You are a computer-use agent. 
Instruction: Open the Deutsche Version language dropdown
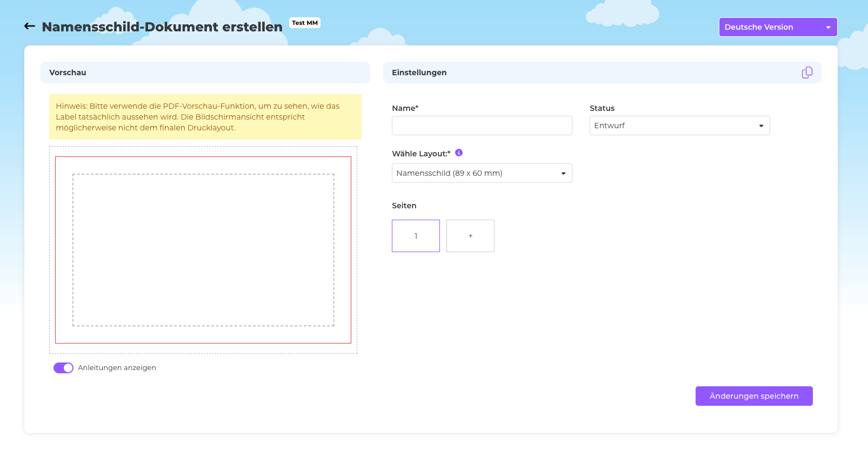(778, 27)
